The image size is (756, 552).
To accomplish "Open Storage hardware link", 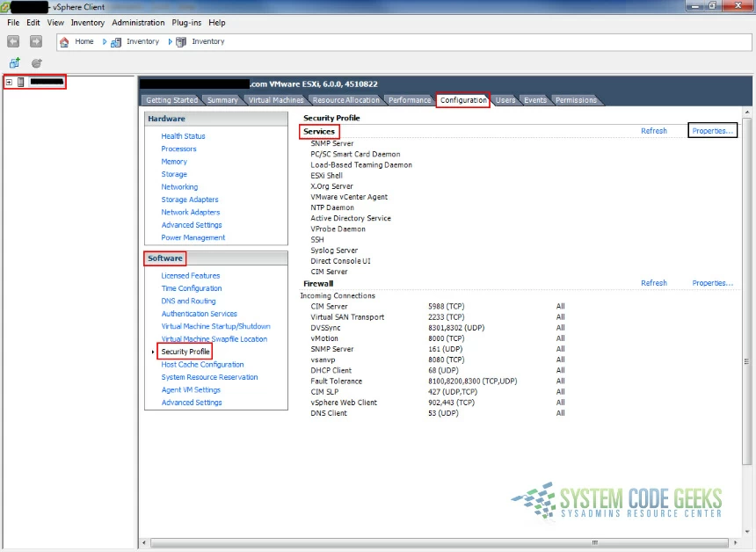I will [x=174, y=174].
